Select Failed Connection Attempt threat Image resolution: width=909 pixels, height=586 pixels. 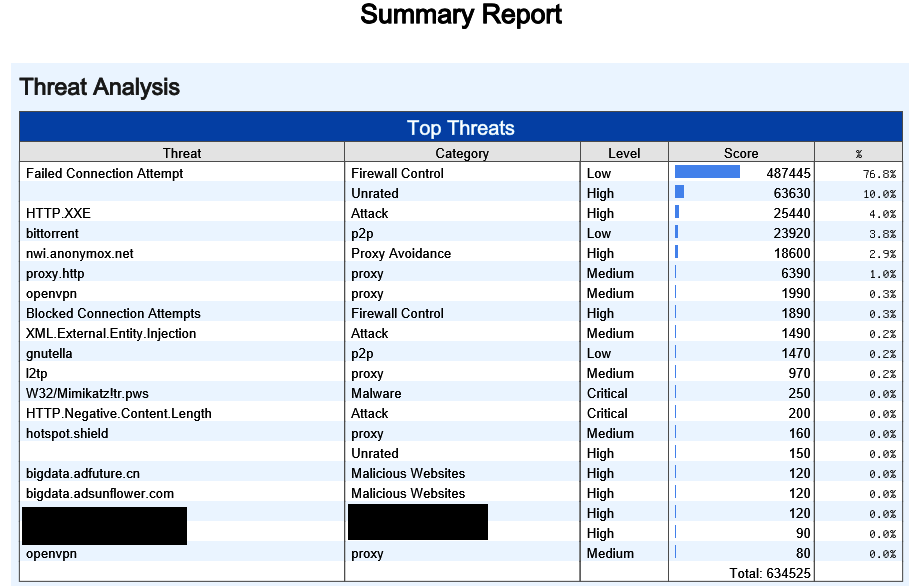click(x=104, y=173)
